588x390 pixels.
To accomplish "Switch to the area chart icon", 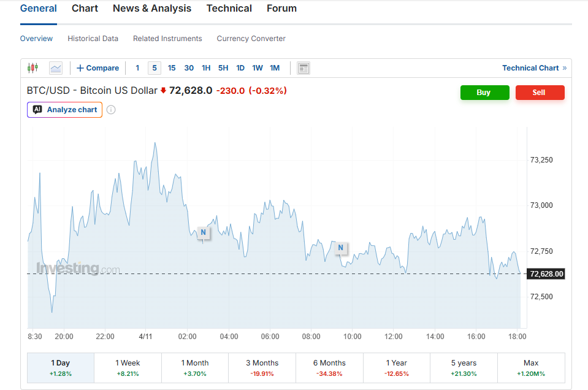I will pyautogui.click(x=56, y=68).
